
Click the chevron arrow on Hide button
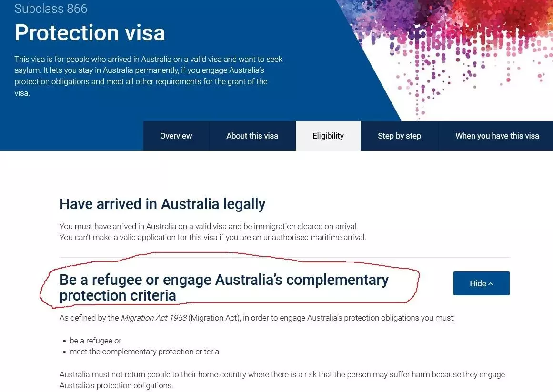click(491, 284)
